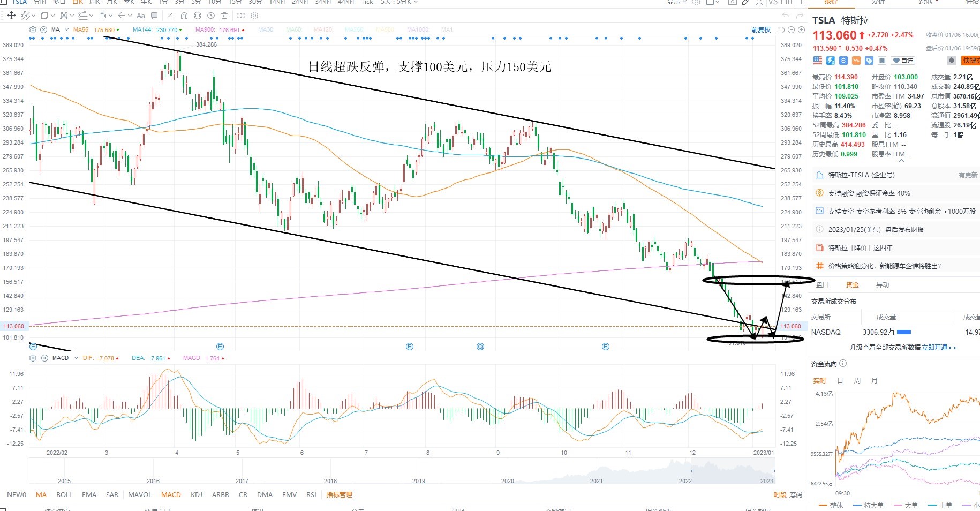Hide drawings with the crossed-eye icon
Viewport: 980px width, 511px height.
click(211, 16)
